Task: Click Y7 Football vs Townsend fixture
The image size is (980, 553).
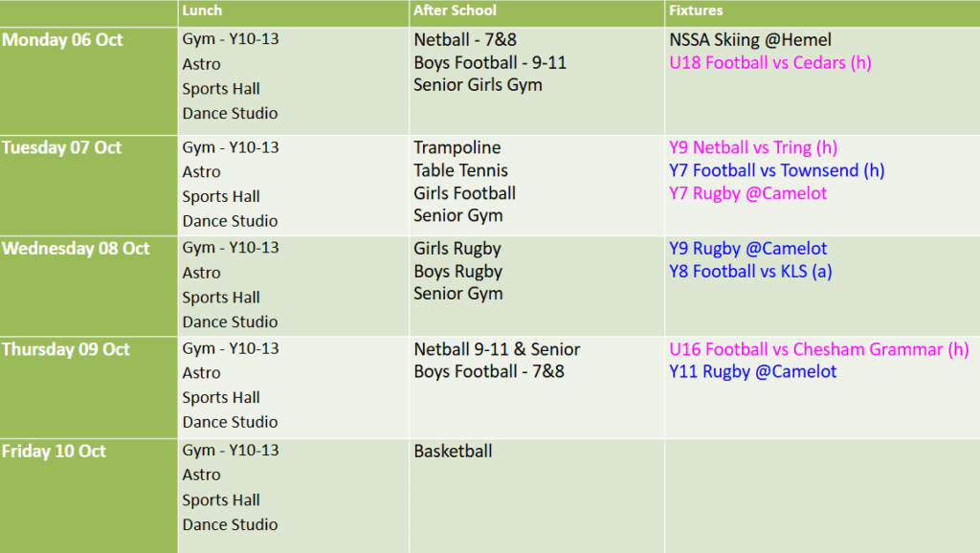Action: point(776,170)
